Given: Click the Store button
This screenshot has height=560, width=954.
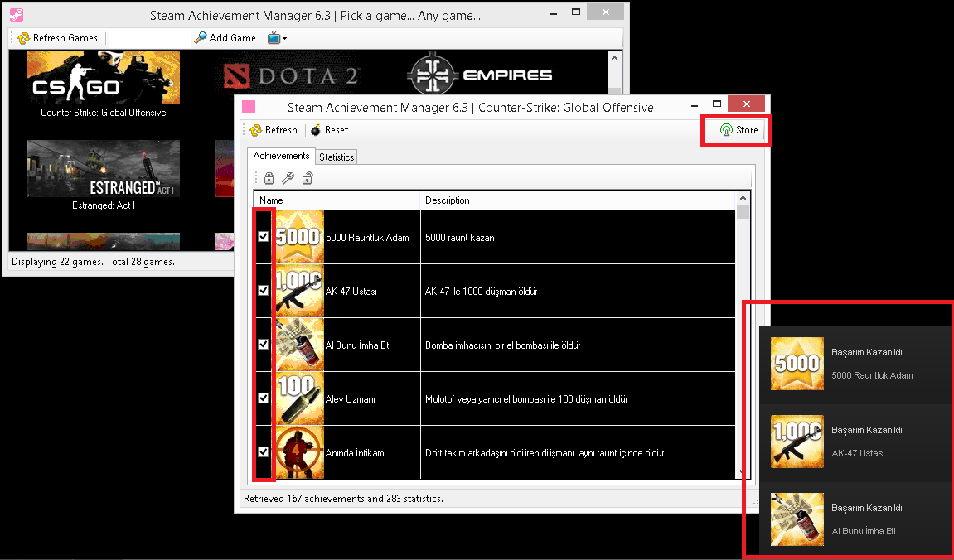Looking at the screenshot, I should click(x=739, y=129).
